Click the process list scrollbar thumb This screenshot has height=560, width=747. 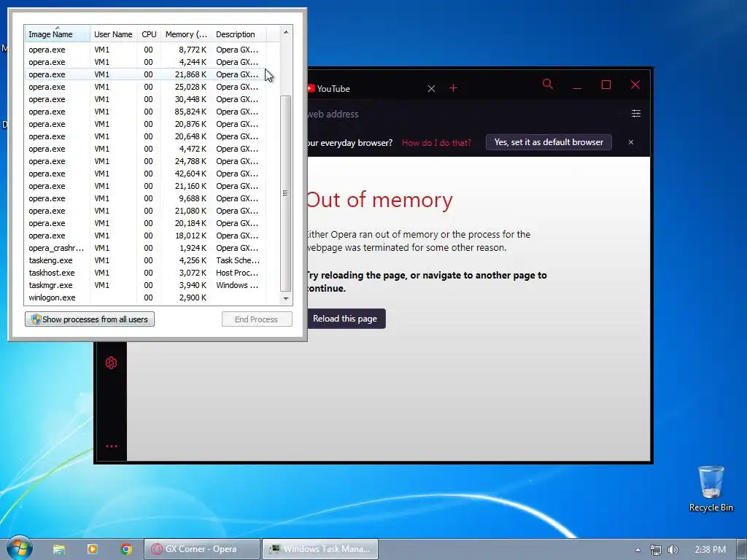[x=286, y=193]
